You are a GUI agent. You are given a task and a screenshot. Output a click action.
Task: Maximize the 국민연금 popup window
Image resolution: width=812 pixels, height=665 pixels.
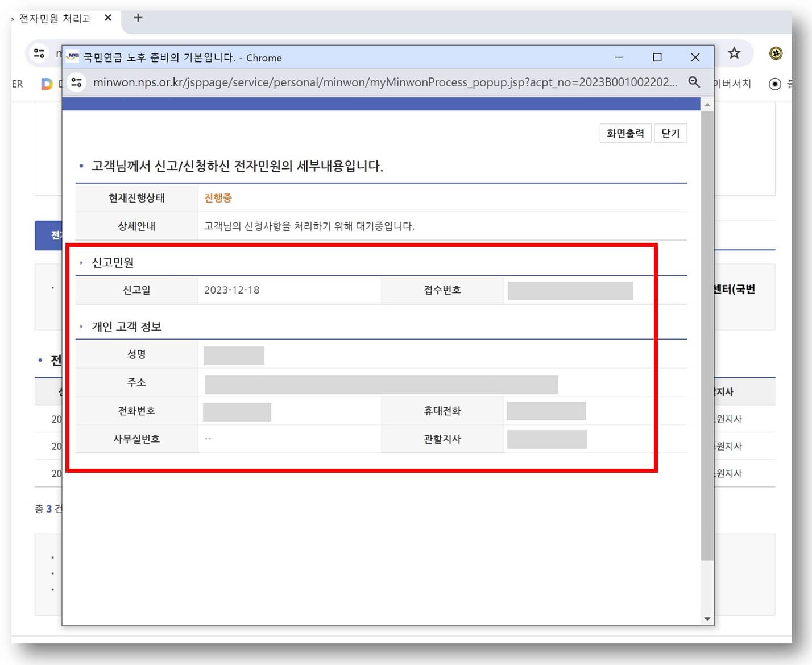click(657, 57)
